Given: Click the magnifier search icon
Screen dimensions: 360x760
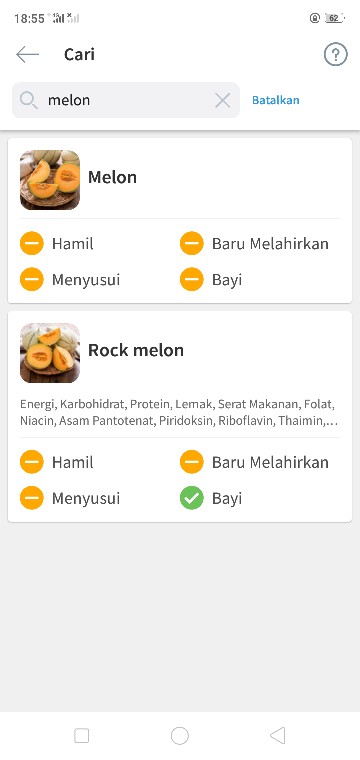Looking at the screenshot, I should click(29, 100).
